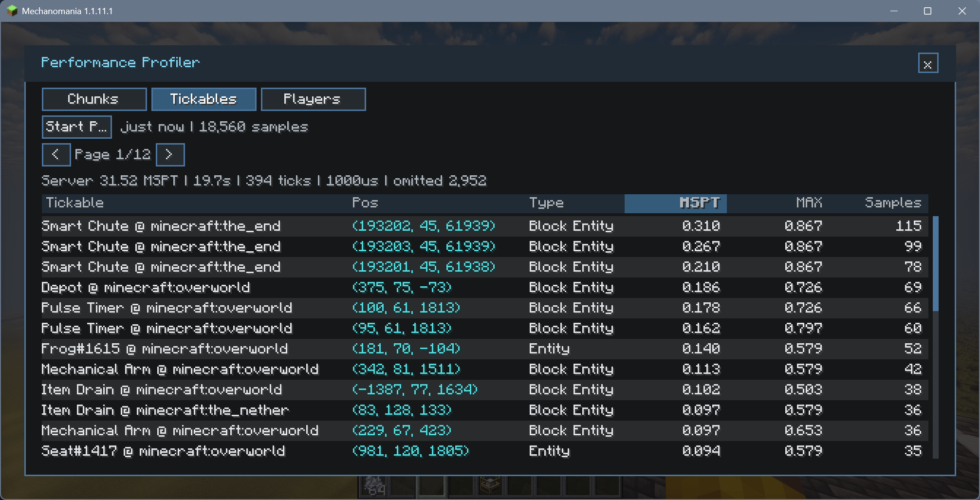Select Item Drain @ minecraft:the_nether entry
The width and height of the screenshot is (980, 500).
tap(165, 410)
